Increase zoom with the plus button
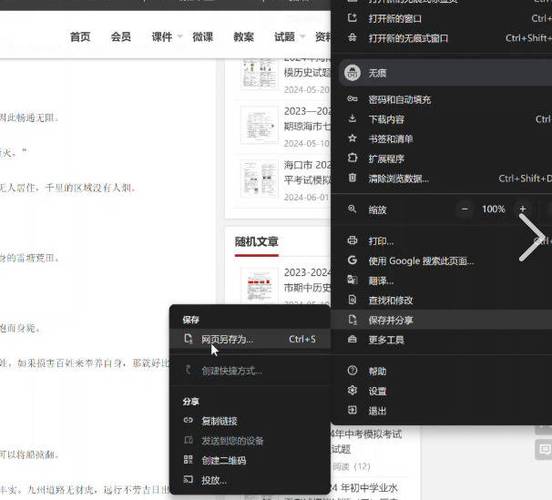552x500 pixels. 523,209
